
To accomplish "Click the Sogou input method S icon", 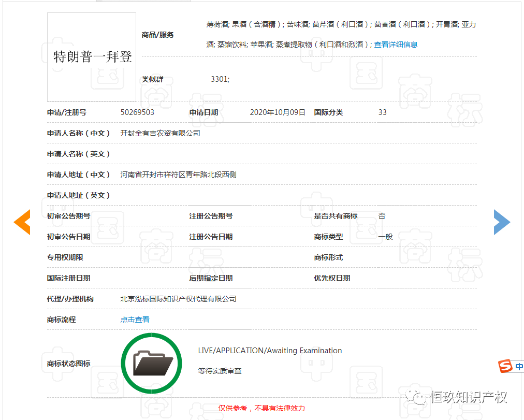I will [x=505, y=367].
